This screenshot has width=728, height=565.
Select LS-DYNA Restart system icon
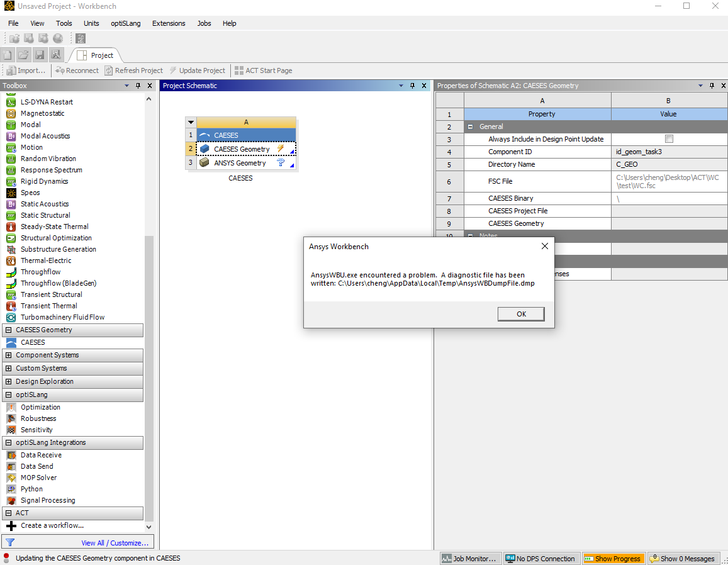(x=11, y=102)
